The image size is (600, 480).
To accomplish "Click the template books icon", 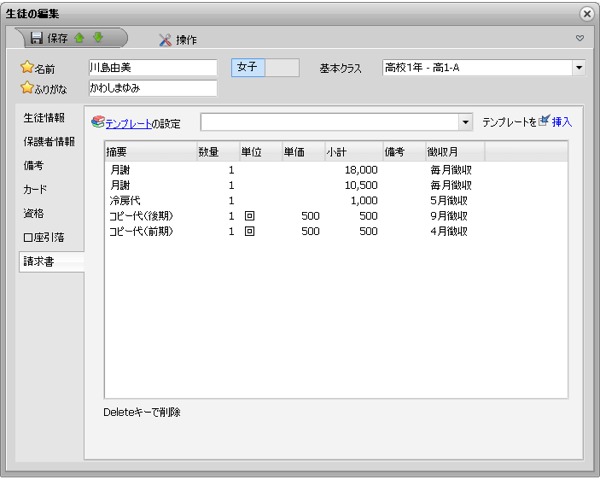I will 97,122.
